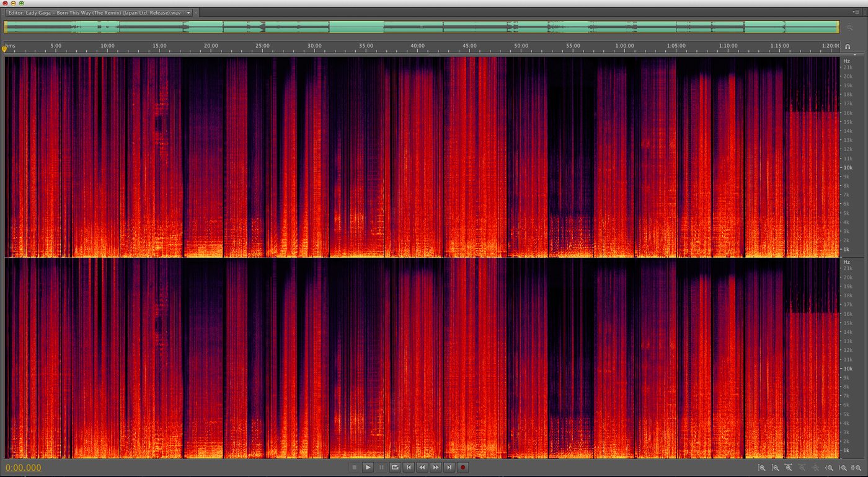Close the Editor panel tab

coord(196,12)
